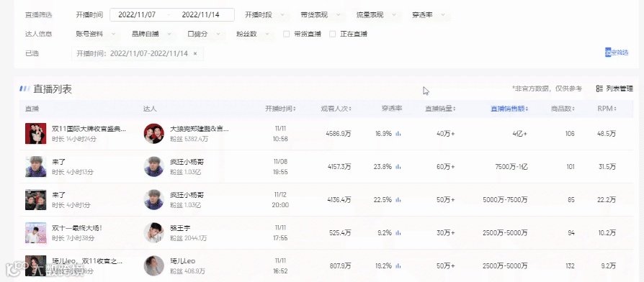Click sales volume cell 60万+
Viewport: 644px width, 282px height.
(446, 167)
